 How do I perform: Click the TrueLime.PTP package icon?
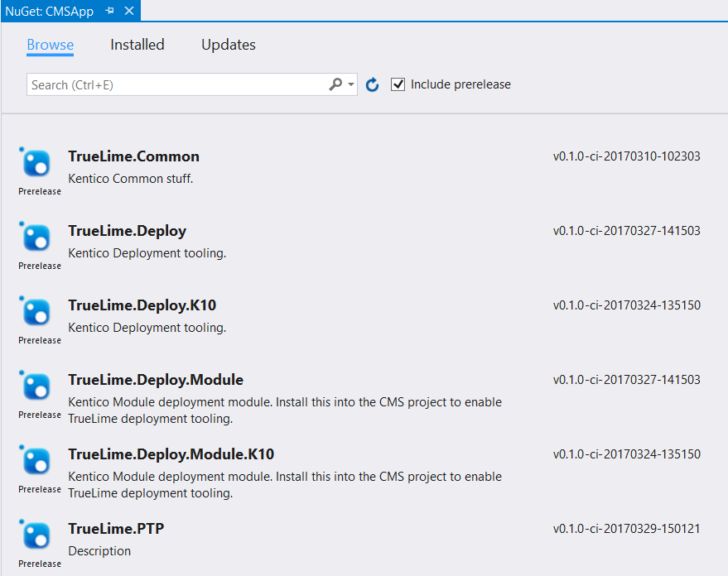click(36, 535)
